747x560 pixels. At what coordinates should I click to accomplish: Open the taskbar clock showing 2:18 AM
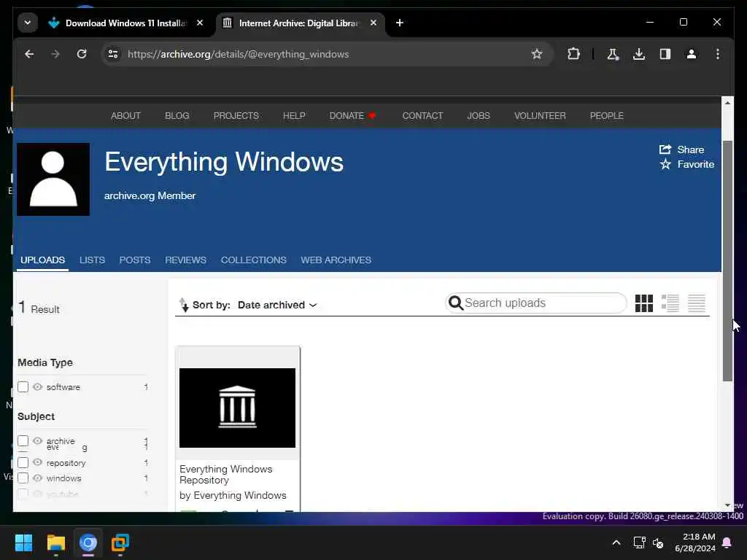click(694, 542)
